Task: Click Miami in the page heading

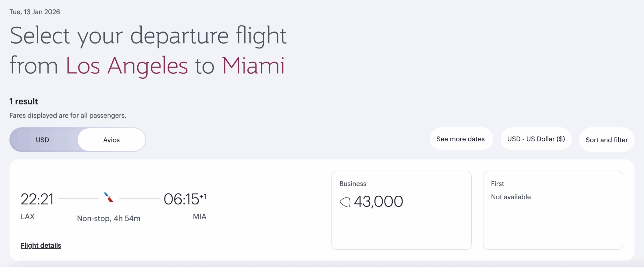Action: click(253, 66)
